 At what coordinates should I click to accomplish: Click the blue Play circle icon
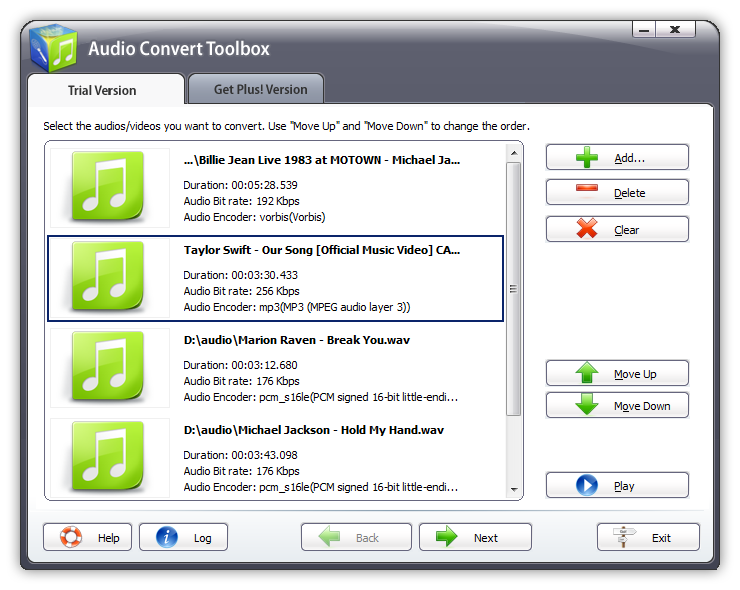(587, 485)
